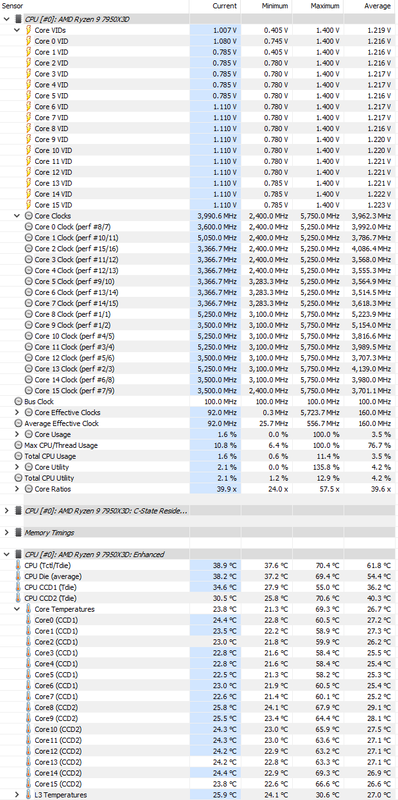Viewport: 398px width, 800px height.
Task: Click the CPU CCD2 (Tdie) maximum value 70.6 °C
Action: tap(328, 598)
